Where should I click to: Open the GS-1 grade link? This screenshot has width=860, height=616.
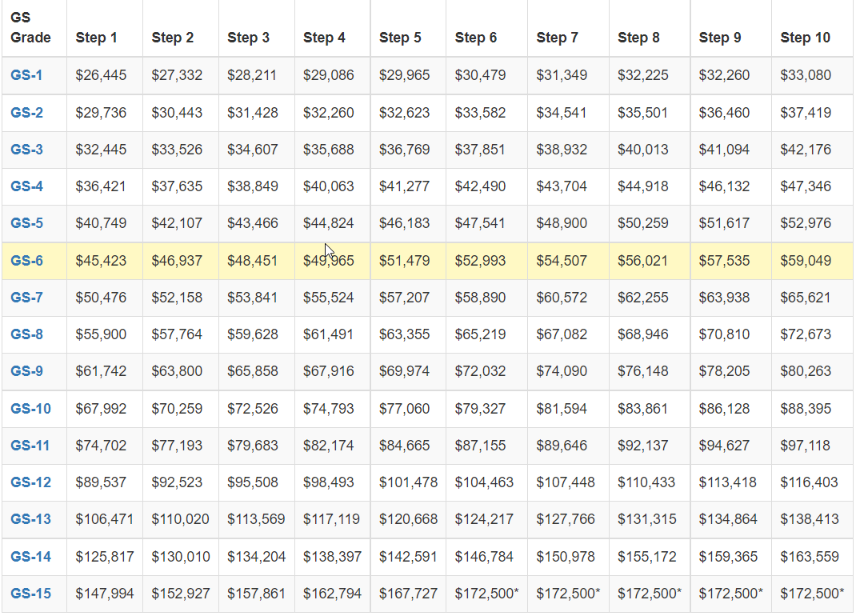coord(26,75)
